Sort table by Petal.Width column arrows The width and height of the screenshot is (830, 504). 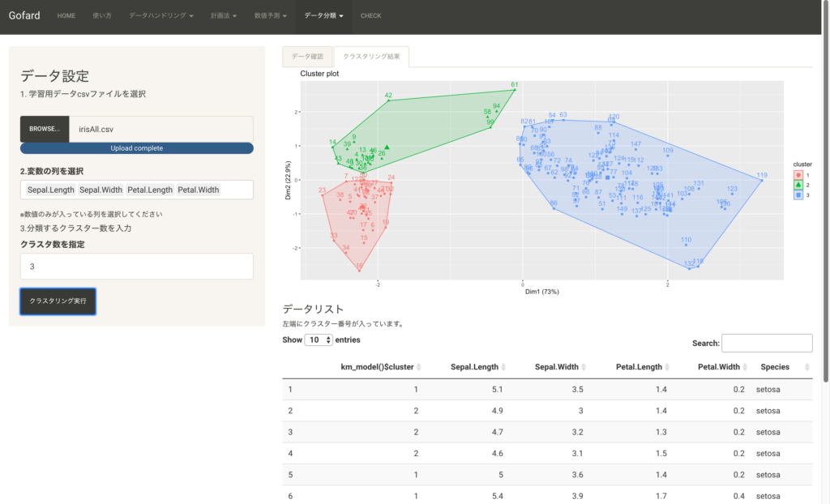click(748, 368)
